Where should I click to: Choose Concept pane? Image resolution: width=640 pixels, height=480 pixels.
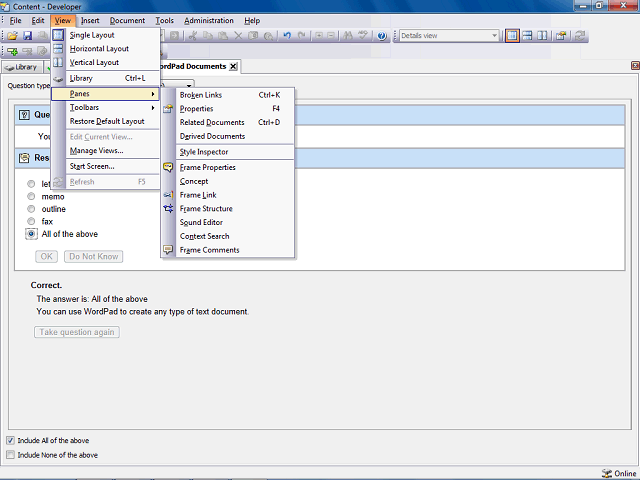[x=228, y=181]
